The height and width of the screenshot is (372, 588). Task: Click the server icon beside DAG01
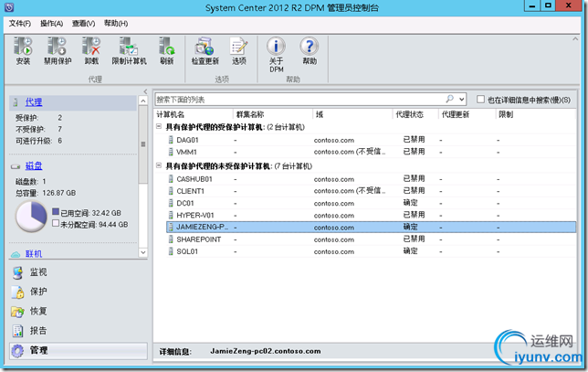point(171,140)
